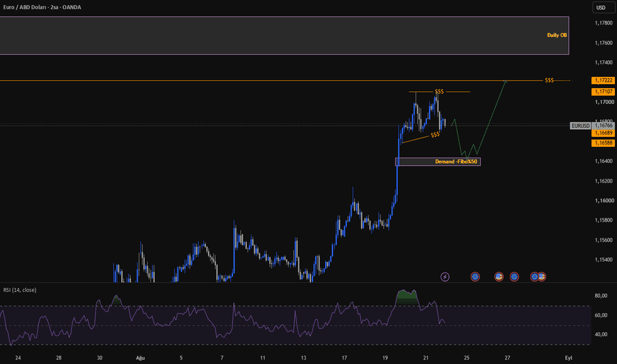Image resolution: width=617 pixels, height=364 pixels.
Task: Click the EURUSD current price tag
Action: click(592, 126)
